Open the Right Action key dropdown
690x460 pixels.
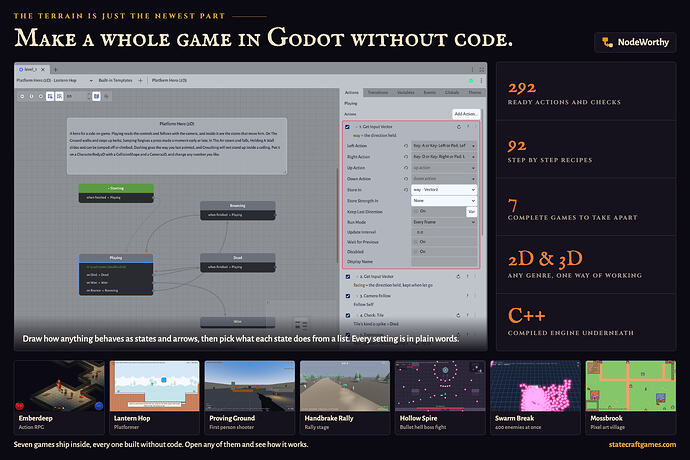444,157
